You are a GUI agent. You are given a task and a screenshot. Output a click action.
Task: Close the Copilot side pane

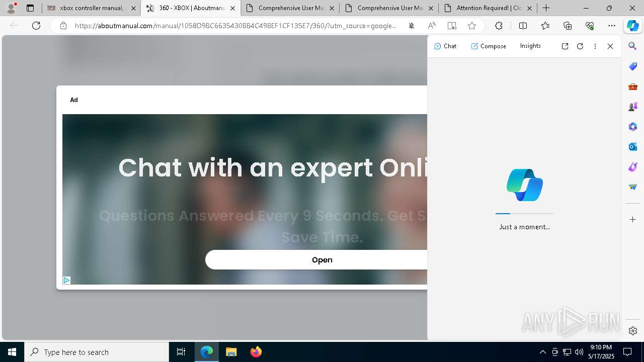pos(610,46)
